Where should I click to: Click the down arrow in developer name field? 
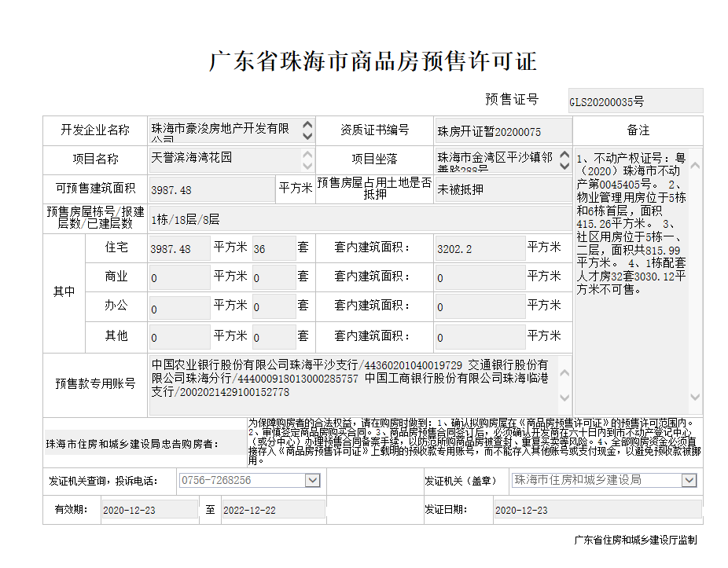307,136
